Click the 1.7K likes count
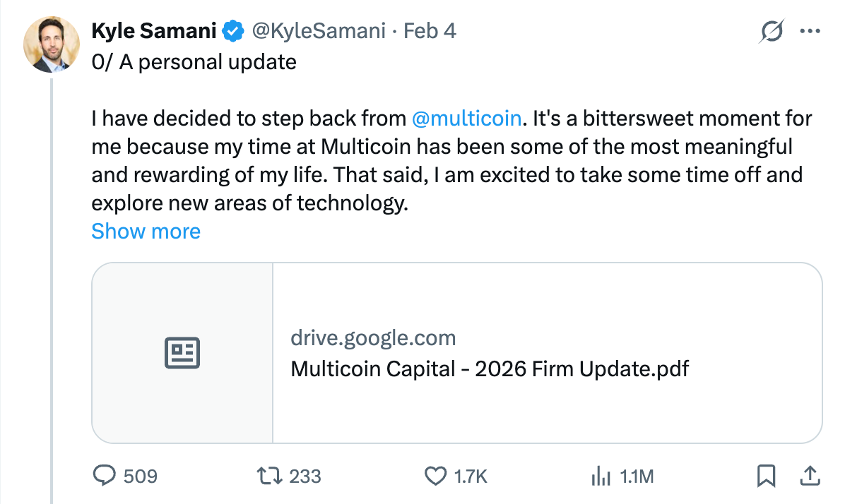The height and width of the screenshot is (504, 845). coord(471,477)
